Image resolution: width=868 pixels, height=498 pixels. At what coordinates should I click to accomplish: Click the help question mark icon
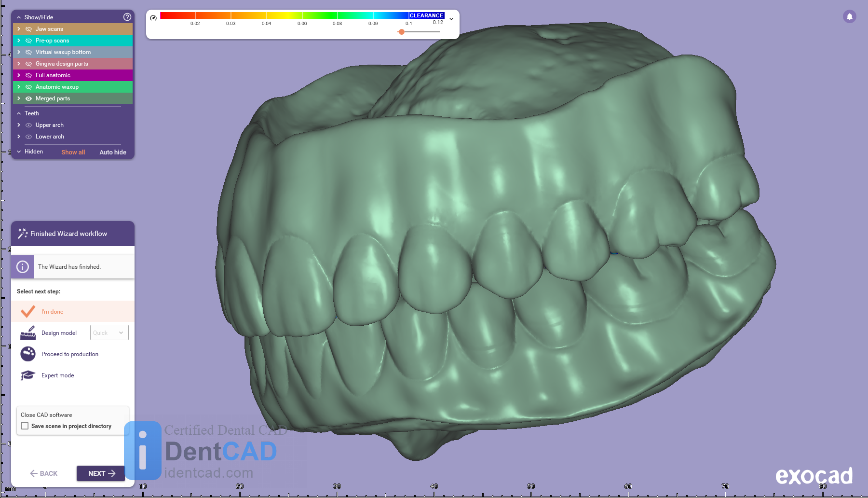127,17
